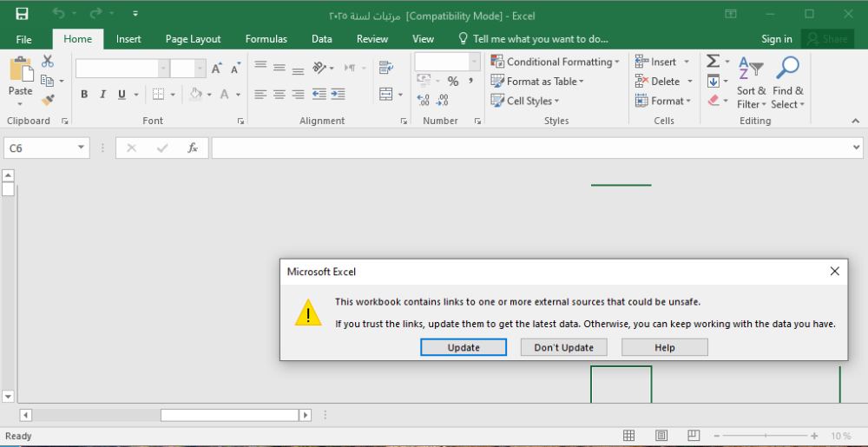The height and width of the screenshot is (447, 868).
Task: Switch to the Formulas tab
Action: 266,39
